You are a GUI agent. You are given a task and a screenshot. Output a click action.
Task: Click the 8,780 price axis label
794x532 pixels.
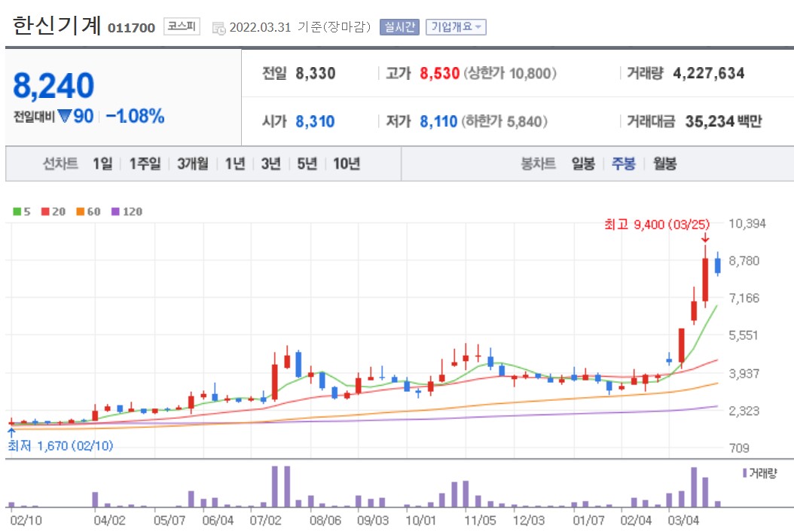(744, 261)
